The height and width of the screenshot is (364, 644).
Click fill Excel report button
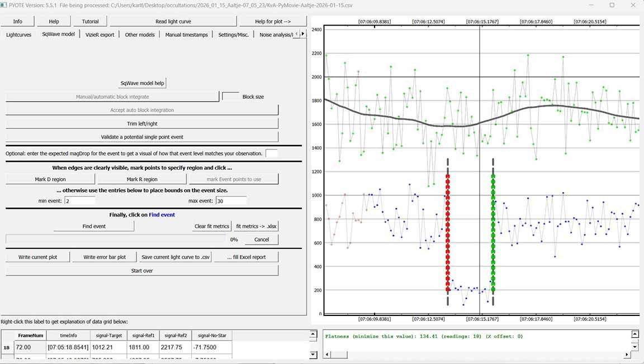247,257
